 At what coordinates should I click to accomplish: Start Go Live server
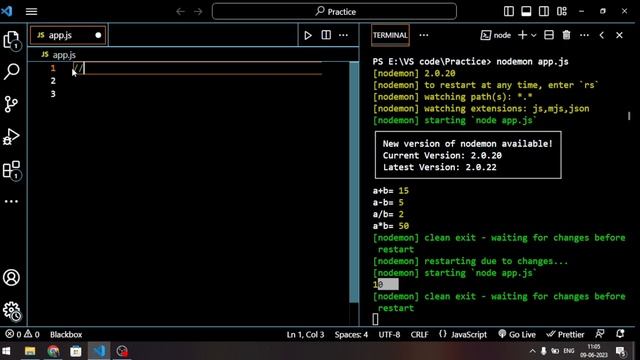click(517, 334)
